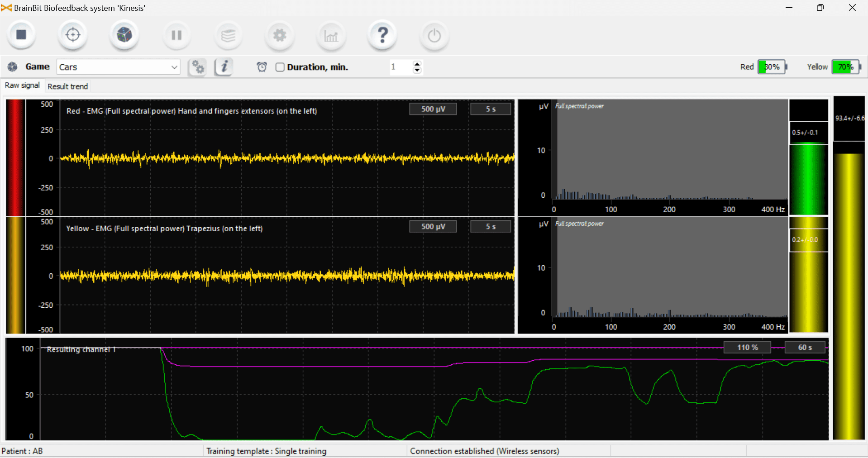
Task: Click the game info 'i' button
Action: tap(224, 67)
